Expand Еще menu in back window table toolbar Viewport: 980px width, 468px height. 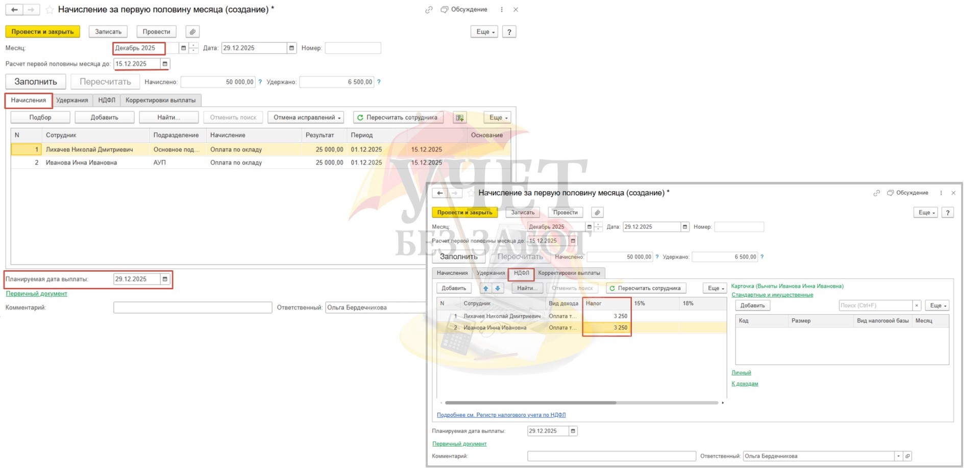498,118
